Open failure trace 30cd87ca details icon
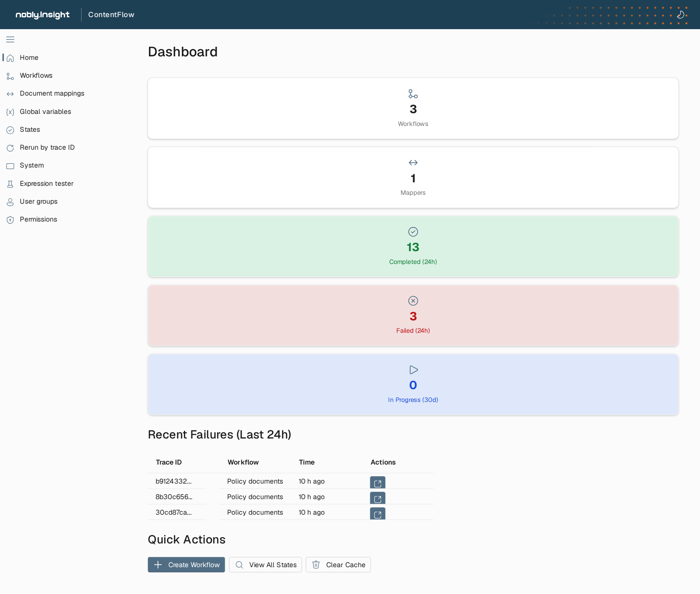This screenshot has height=594, width=700. click(x=378, y=514)
